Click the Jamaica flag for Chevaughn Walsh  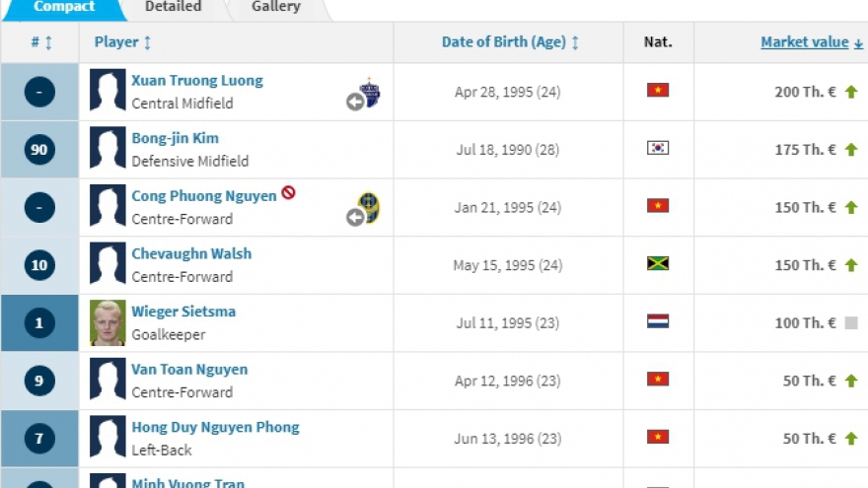pos(658,264)
